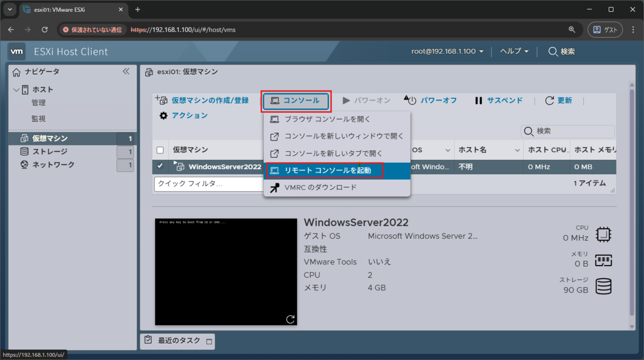Choose コンソールを新しいタブで開く
The height and width of the screenshot is (360, 644).
point(336,153)
